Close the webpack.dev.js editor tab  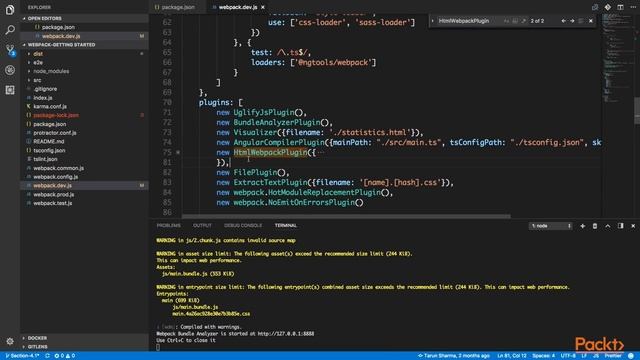[x=263, y=7]
